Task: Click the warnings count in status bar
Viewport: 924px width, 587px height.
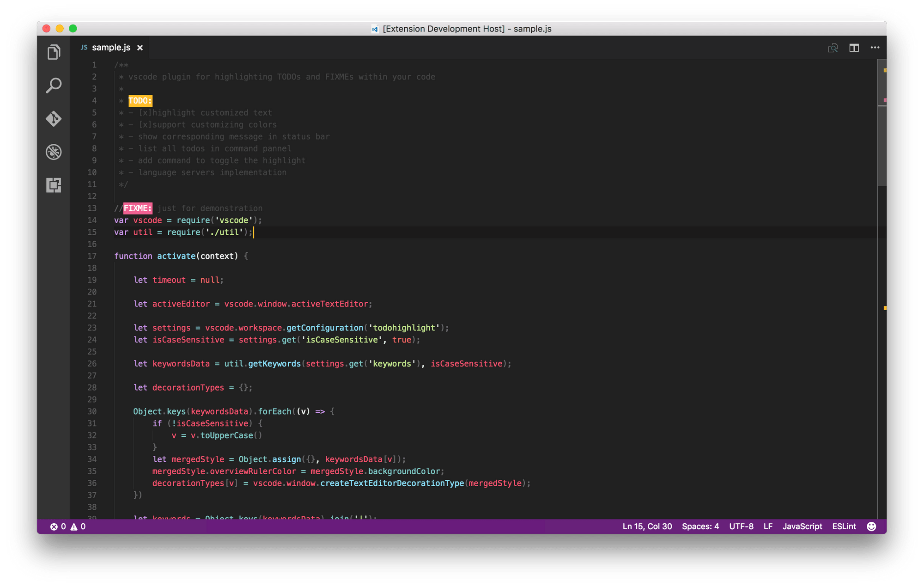Action: click(x=78, y=526)
